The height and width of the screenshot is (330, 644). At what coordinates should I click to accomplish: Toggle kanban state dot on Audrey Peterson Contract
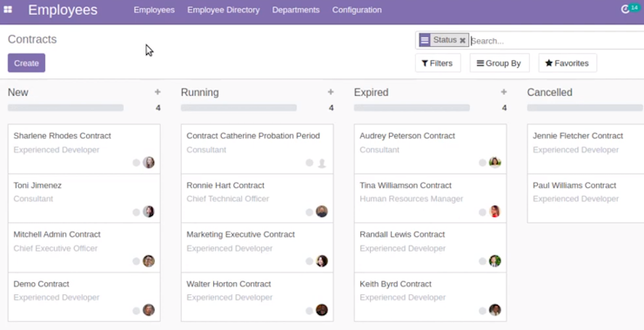coord(483,163)
